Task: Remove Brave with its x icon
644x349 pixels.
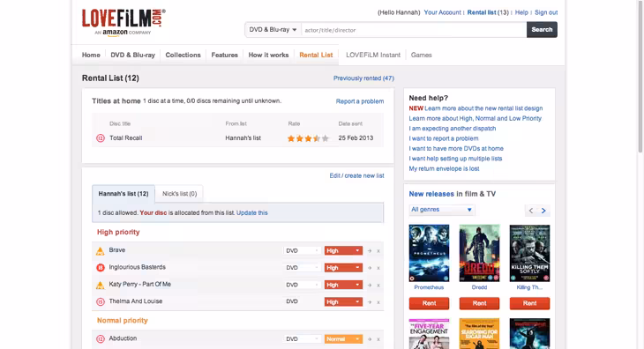Action: click(378, 251)
